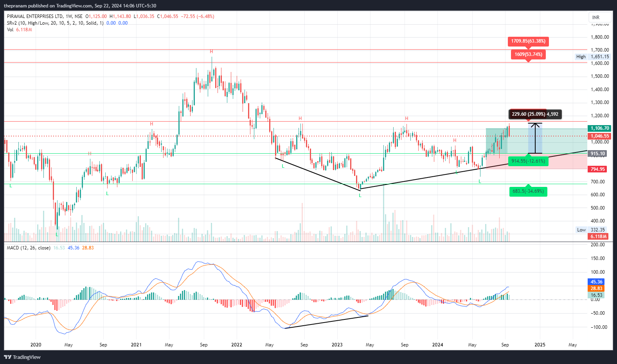617x364 pixels.
Task: Click the 28.83 signal value tag
Action: click(x=596, y=289)
